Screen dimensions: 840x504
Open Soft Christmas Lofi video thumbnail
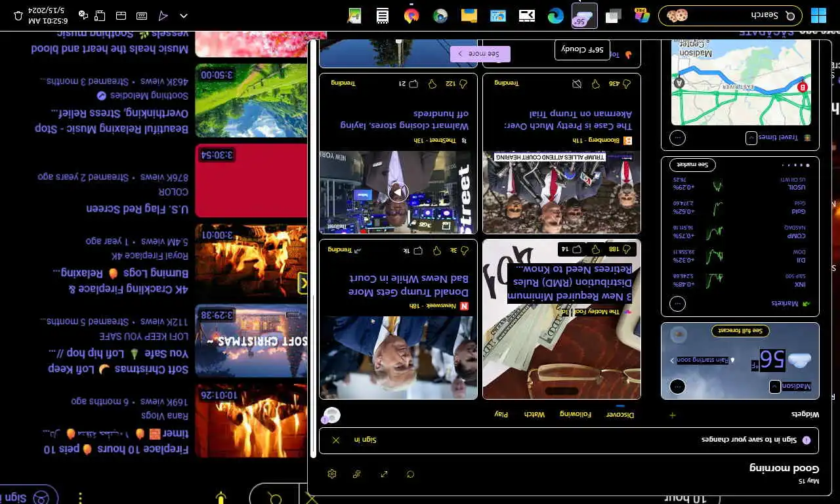pyautogui.click(x=251, y=341)
